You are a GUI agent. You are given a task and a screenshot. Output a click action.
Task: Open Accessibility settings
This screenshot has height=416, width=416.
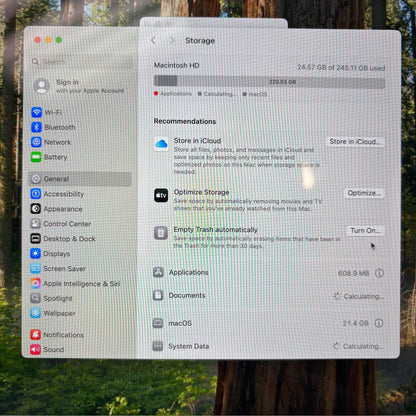pyautogui.click(x=57, y=194)
